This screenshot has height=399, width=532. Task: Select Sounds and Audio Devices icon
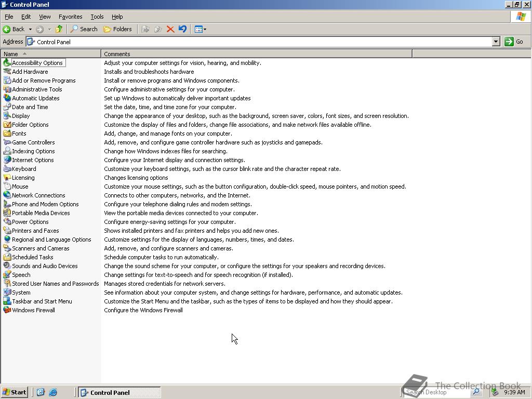[x=7, y=265]
